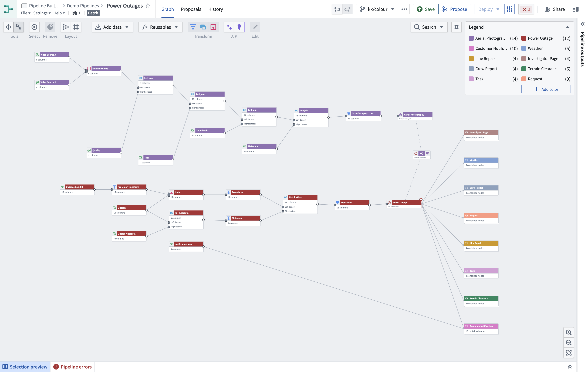This screenshot has width=588, height=372.
Task: Collapse the Pipeline outputs panel chevrons
Action: [x=583, y=24]
